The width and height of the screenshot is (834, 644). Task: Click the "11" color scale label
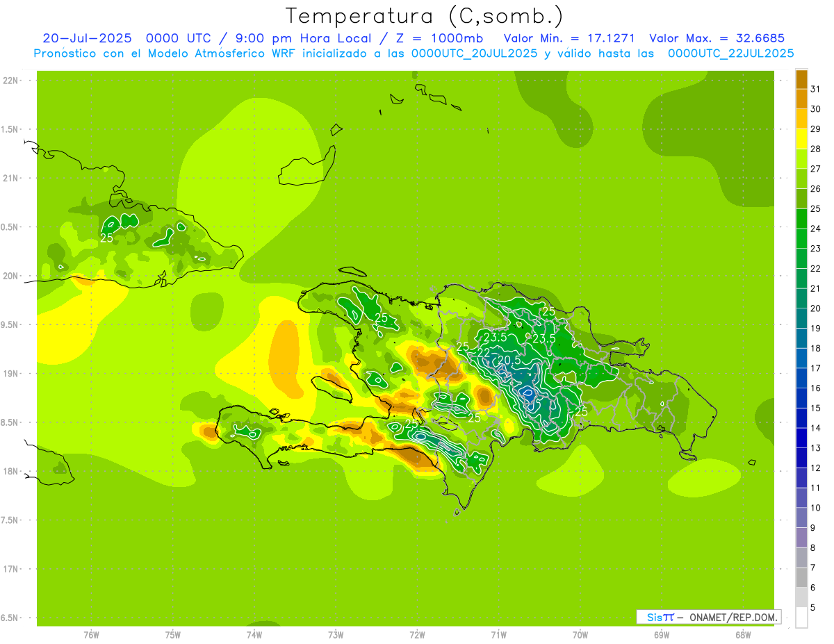click(816, 488)
